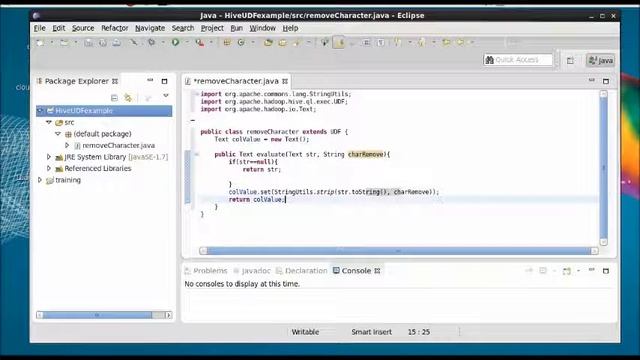Viewport: 640px width, 360px height.
Task: Create a New Java Package from toolbar
Action: pyautogui.click(x=227, y=42)
